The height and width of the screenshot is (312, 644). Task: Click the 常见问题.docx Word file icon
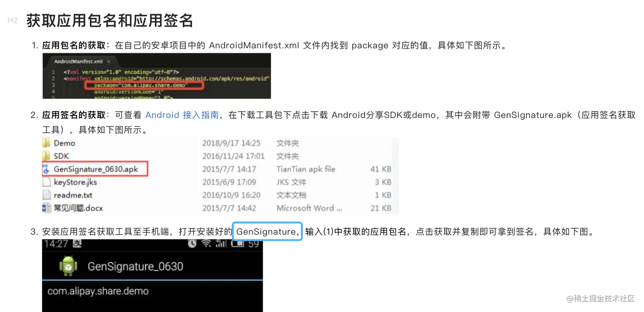click(46, 208)
